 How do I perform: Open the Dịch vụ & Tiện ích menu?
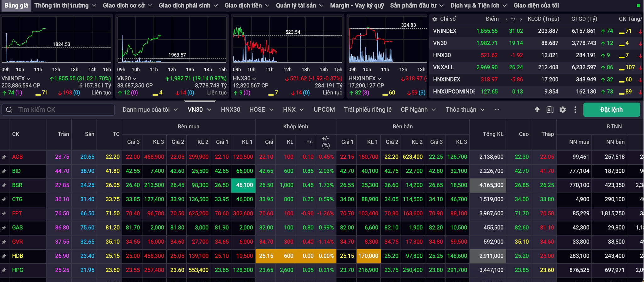[478, 5]
